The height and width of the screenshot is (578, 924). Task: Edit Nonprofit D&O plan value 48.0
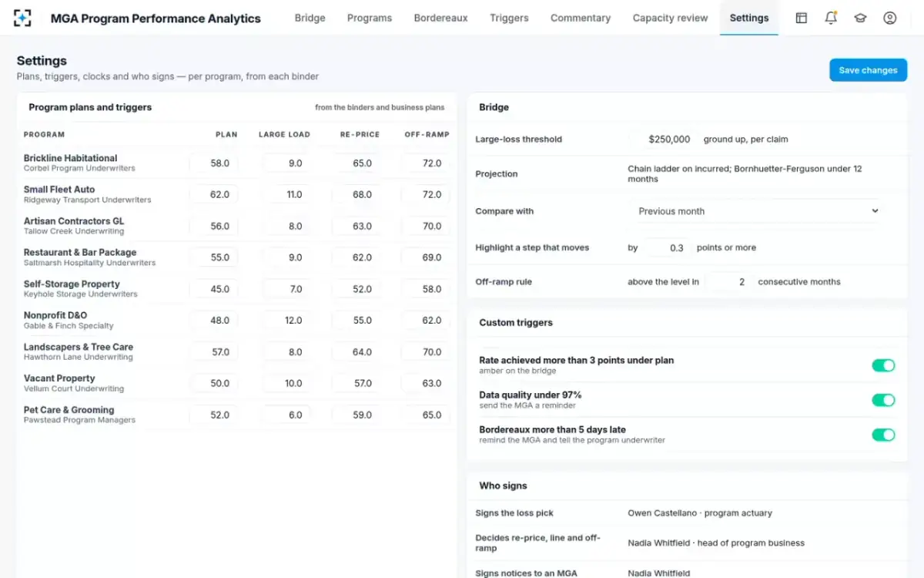point(214,321)
